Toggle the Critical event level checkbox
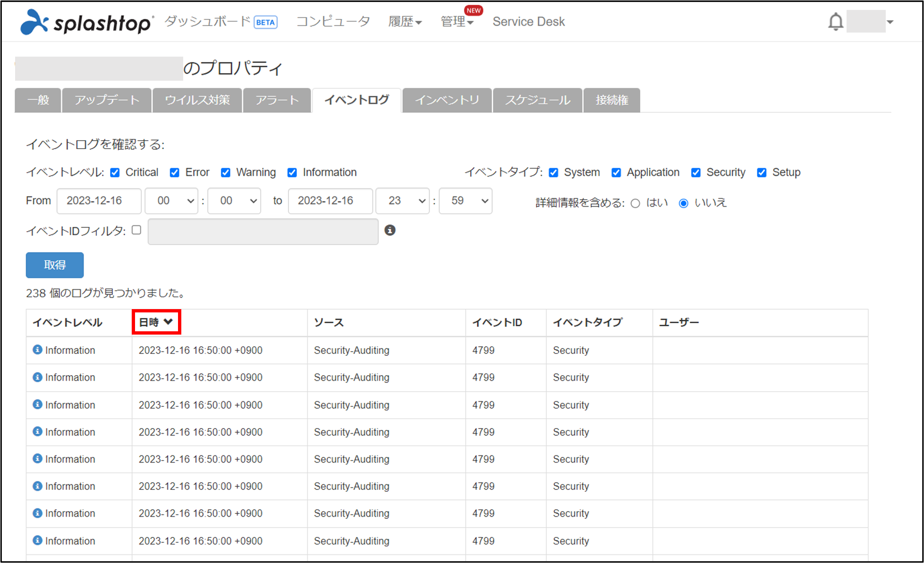This screenshot has height=563, width=924. coord(115,173)
